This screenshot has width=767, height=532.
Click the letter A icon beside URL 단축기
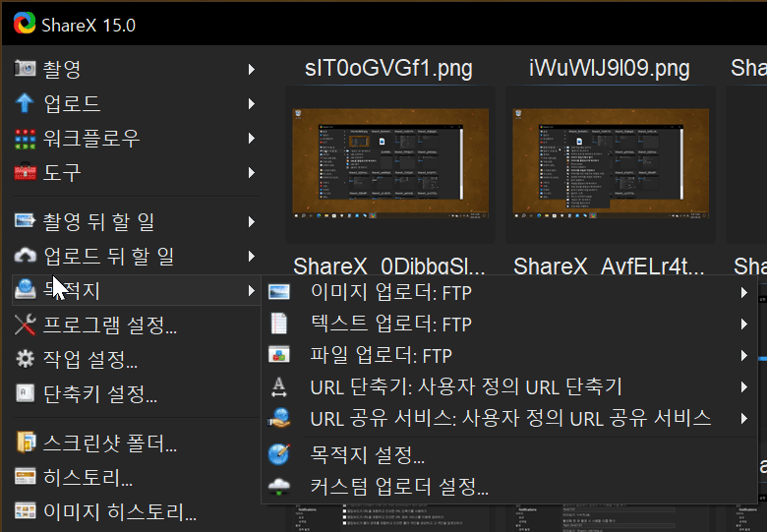click(279, 386)
